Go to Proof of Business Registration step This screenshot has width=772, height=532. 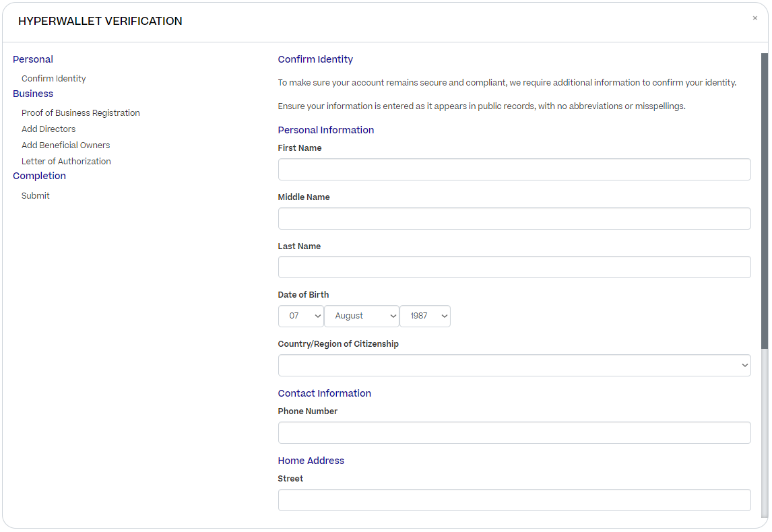pos(81,113)
